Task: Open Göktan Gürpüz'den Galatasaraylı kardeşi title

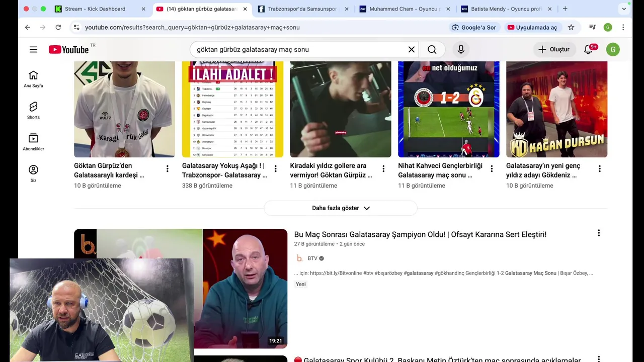Action: [109, 170]
